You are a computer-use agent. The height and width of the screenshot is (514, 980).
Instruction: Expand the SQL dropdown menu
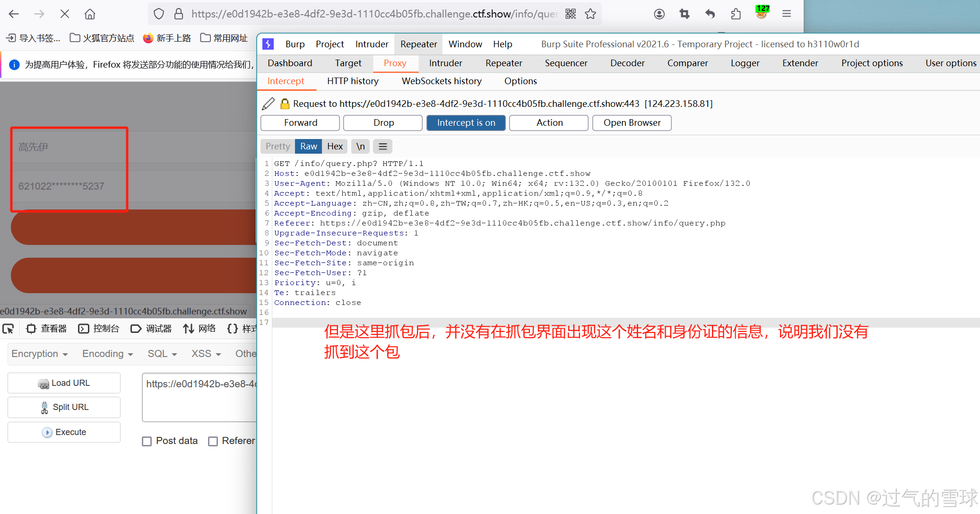coord(162,354)
